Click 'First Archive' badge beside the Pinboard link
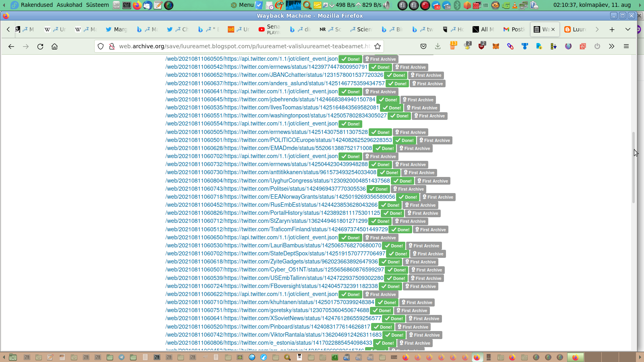Image resolution: width=644 pixels, height=362 pixels. click(x=413, y=327)
